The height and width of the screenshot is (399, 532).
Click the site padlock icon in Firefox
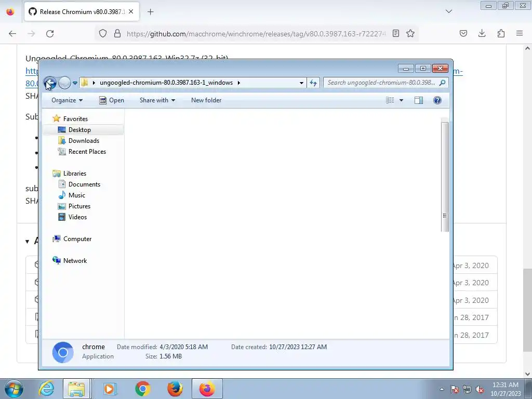pyautogui.click(x=117, y=34)
